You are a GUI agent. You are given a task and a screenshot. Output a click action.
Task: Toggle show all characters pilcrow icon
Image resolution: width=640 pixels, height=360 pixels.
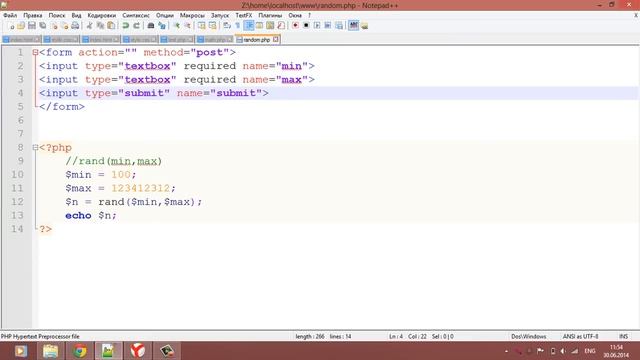(x=238, y=26)
